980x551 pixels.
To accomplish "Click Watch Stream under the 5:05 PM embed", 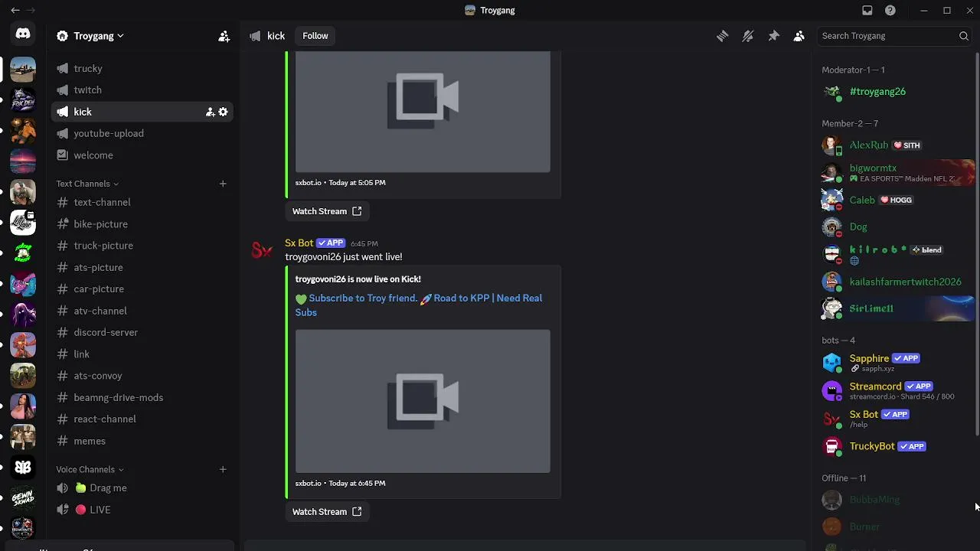I will point(327,211).
